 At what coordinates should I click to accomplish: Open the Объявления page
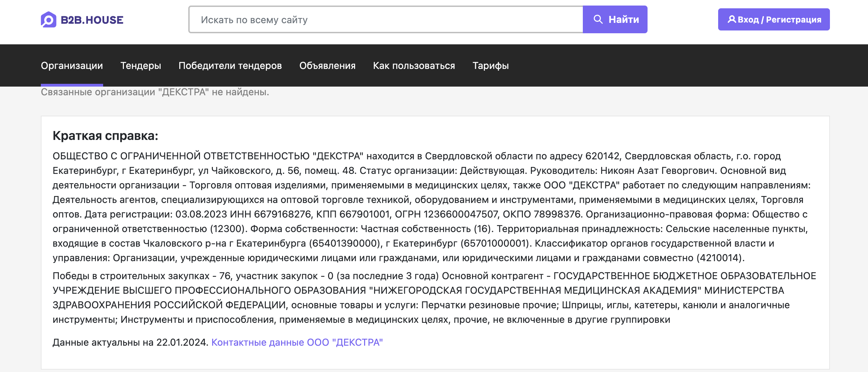tap(327, 65)
